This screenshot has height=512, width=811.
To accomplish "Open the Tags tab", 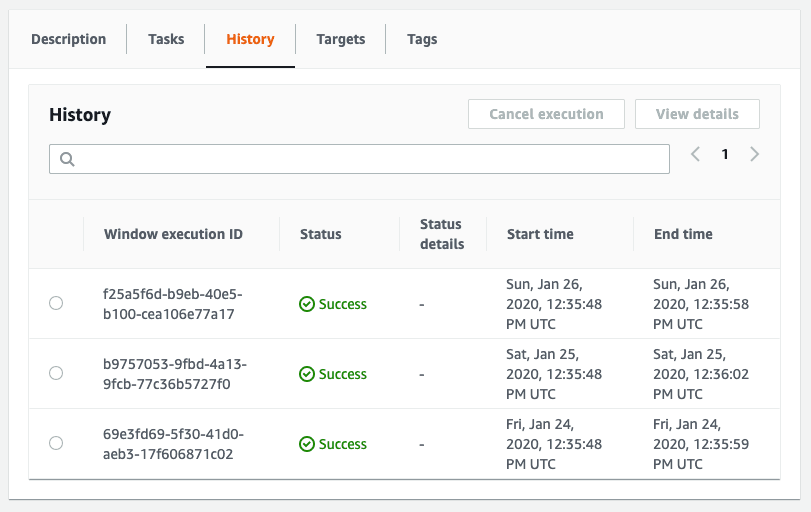I will (x=422, y=39).
